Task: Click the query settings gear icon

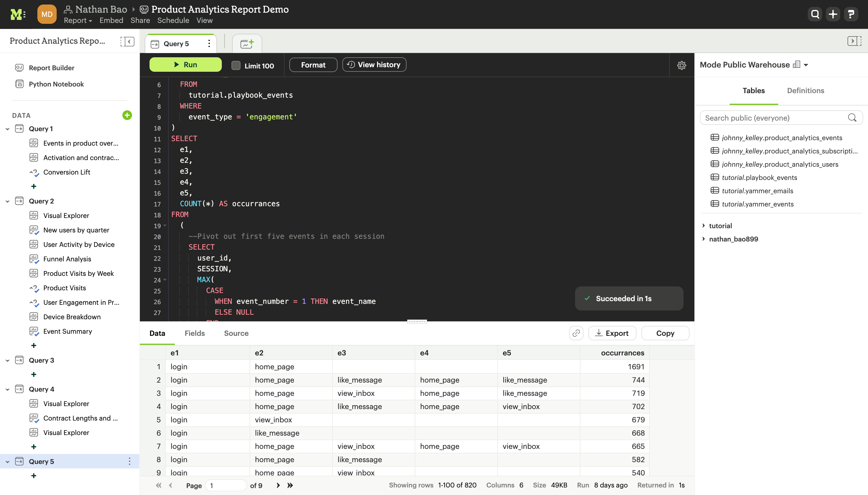Action: (681, 65)
